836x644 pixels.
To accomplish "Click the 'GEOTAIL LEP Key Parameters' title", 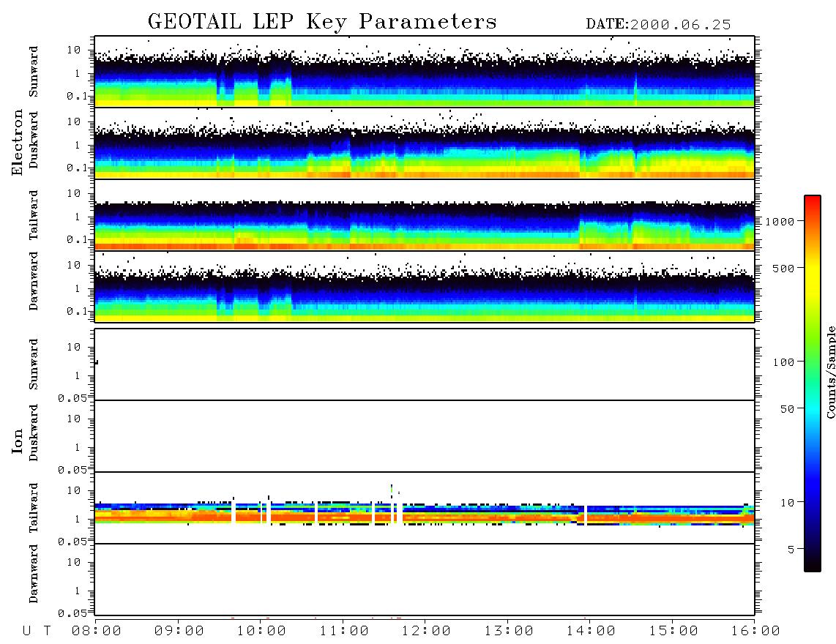I will coord(322,22).
